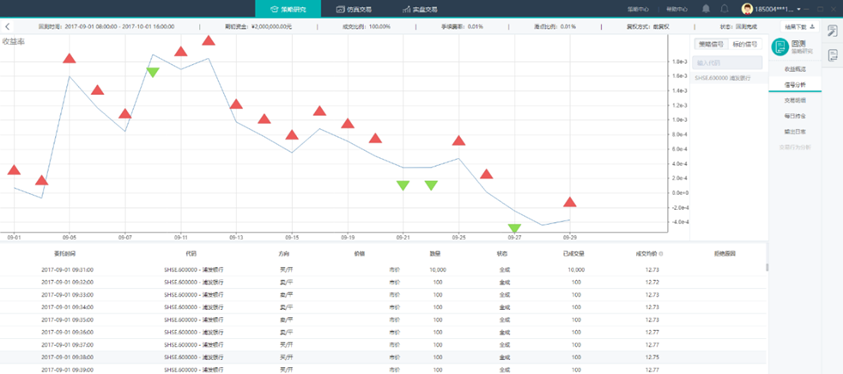Select the order row at 2017-09-01 09:38:00
The image size is (843, 374).
coord(383,357)
